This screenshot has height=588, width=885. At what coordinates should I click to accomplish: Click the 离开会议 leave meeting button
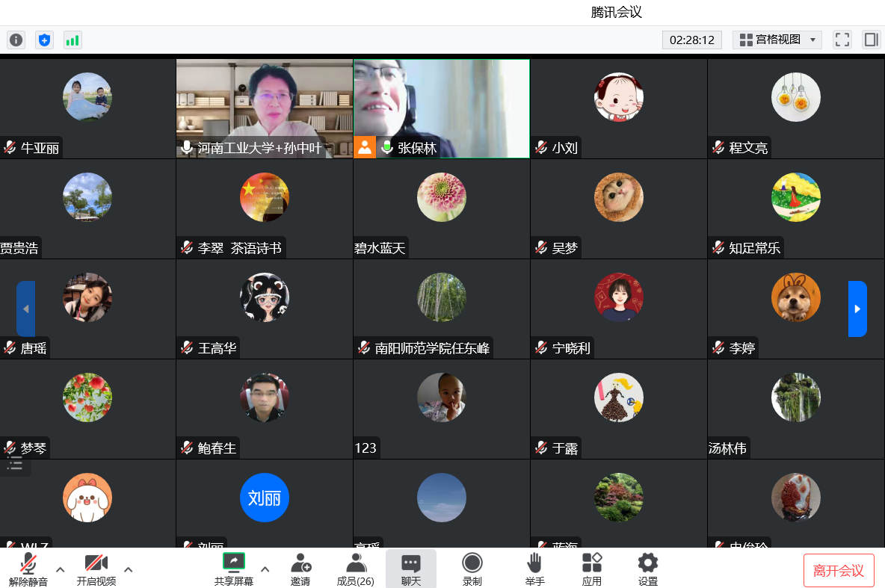click(839, 571)
